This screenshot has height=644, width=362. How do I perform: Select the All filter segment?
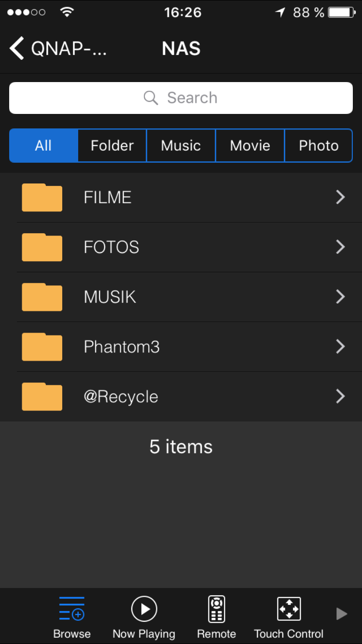point(43,146)
